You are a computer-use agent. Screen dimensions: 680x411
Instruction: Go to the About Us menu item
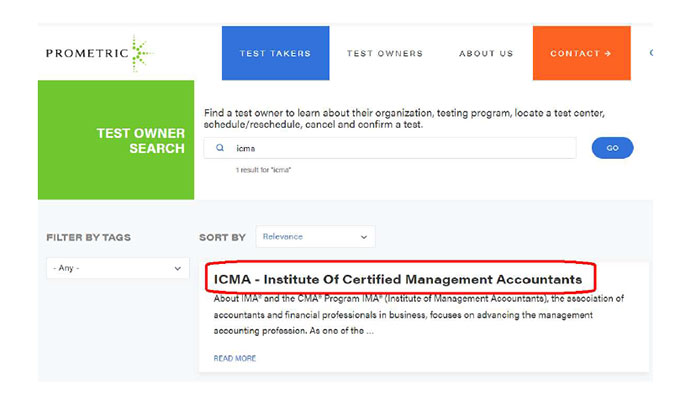point(486,54)
